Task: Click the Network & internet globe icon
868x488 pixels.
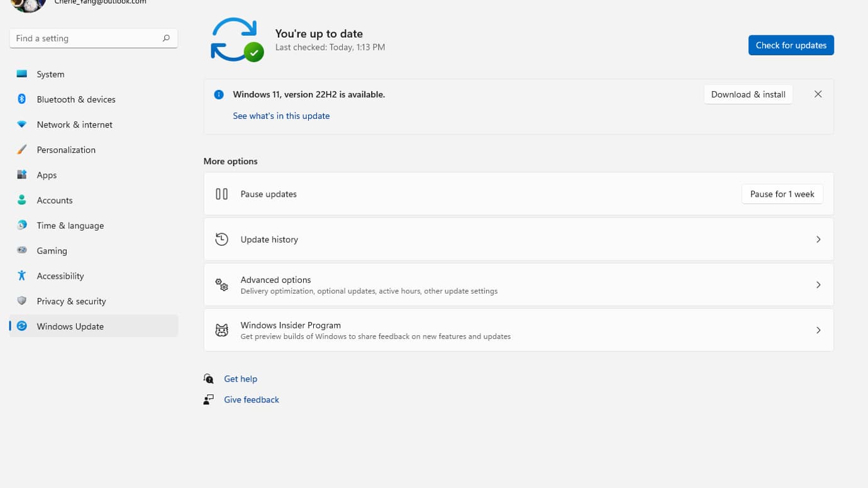Action: point(21,125)
